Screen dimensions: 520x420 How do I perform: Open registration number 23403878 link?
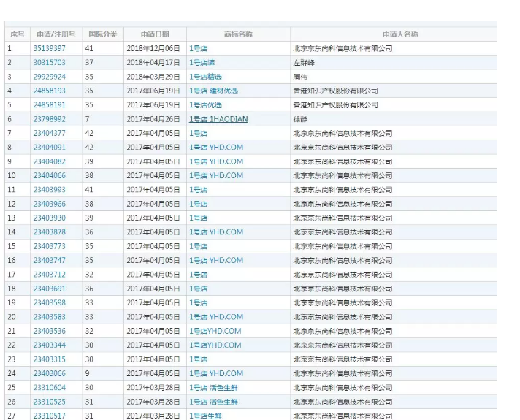pyautogui.click(x=49, y=232)
